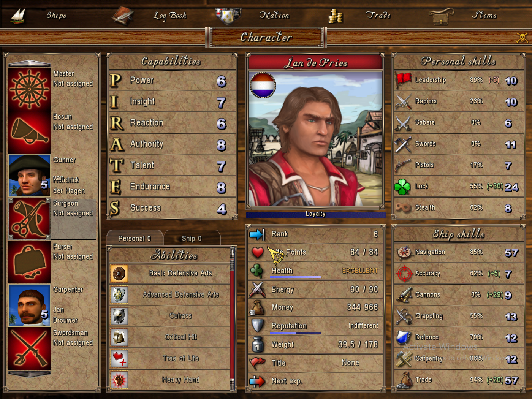Screen dimensions: 532x399
Task: Click the Tree of Life ability icon
Action: pos(119,358)
